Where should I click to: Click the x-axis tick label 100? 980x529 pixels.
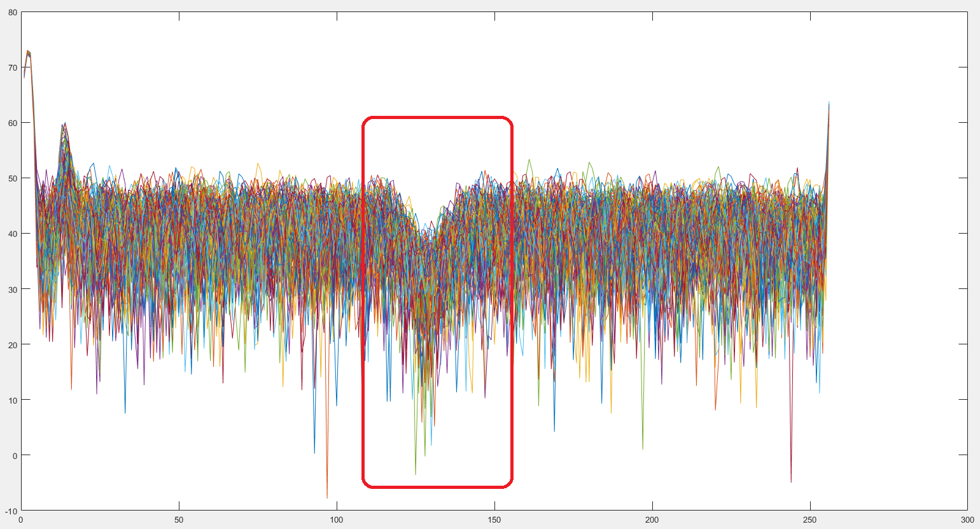(x=337, y=519)
